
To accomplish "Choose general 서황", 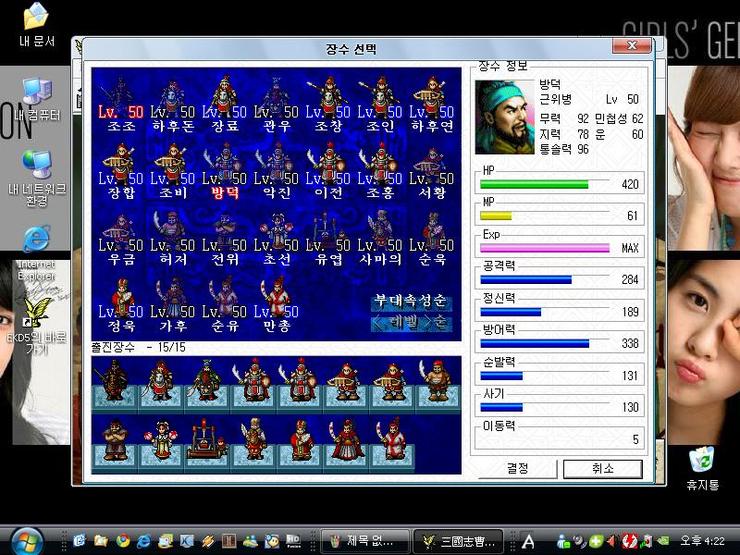I will pos(432,171).
